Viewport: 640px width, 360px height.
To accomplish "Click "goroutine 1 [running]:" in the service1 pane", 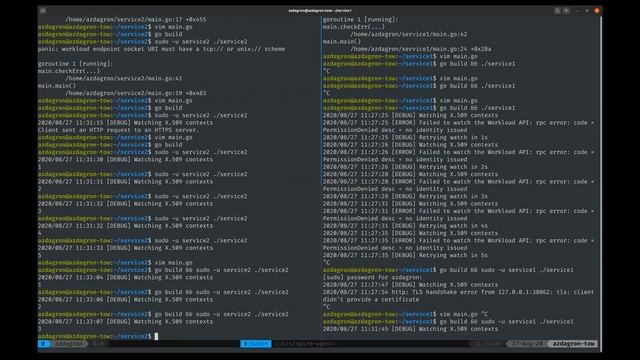I will [360, 20].
